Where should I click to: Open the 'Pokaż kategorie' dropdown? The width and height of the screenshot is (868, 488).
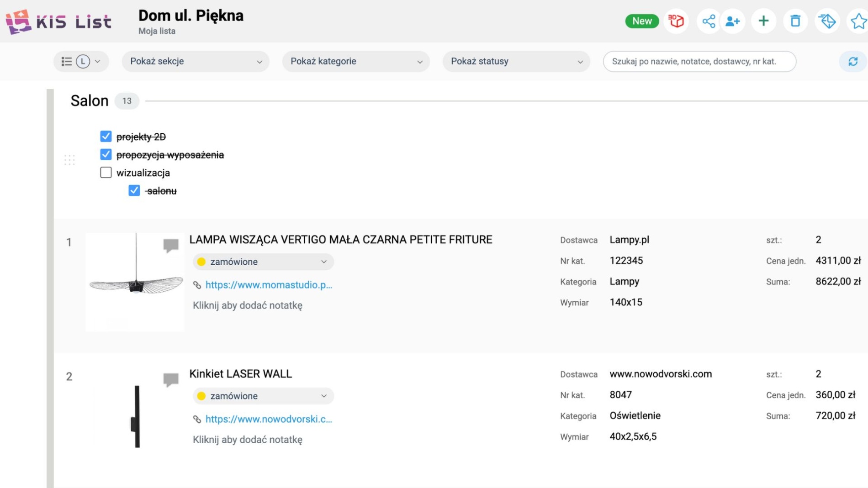coord(356,62)
